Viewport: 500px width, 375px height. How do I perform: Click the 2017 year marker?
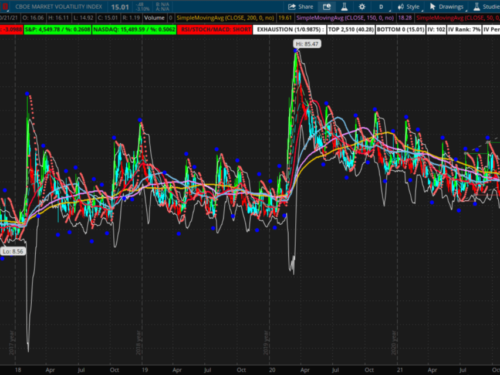[13, 343]
